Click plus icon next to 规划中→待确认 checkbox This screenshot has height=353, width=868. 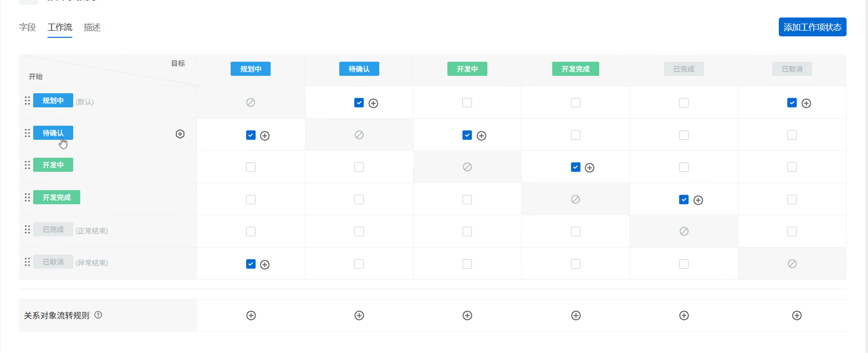373,103
